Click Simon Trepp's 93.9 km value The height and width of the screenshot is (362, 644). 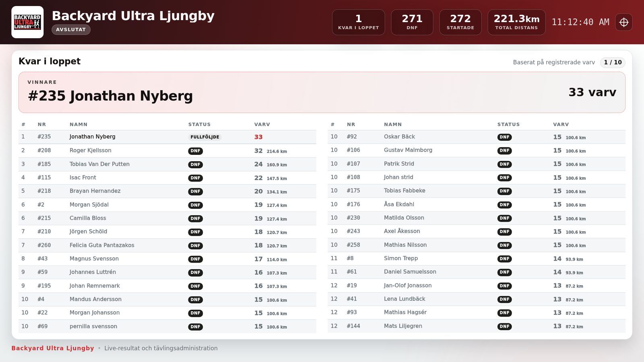(x=574, y=259)
